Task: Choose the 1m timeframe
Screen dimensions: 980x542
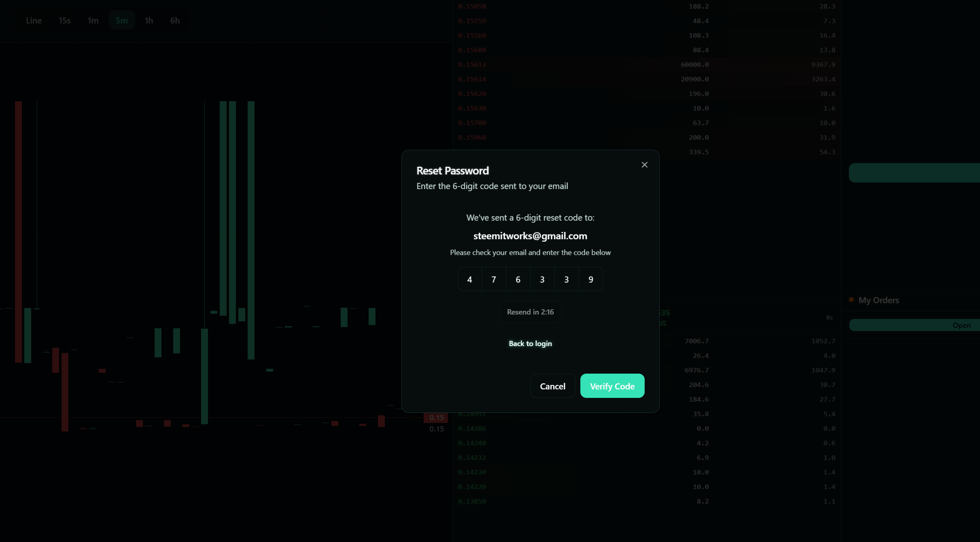Action: pos(93,20)
